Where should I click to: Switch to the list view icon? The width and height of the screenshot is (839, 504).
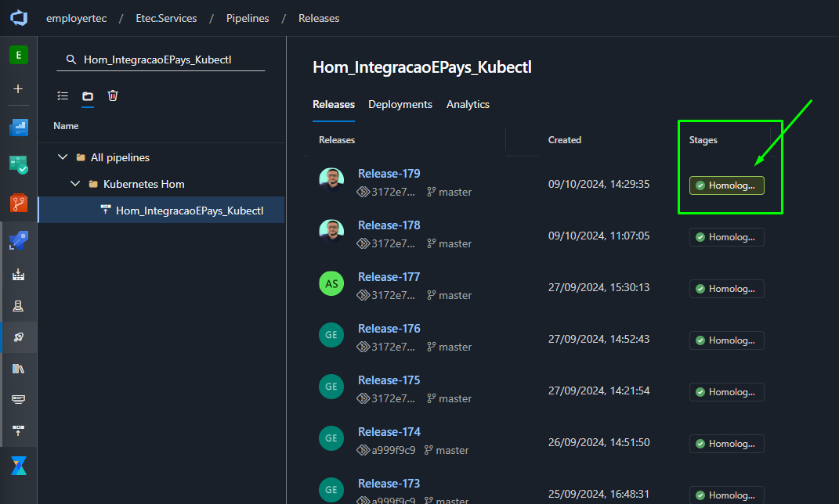click(63, 95)
